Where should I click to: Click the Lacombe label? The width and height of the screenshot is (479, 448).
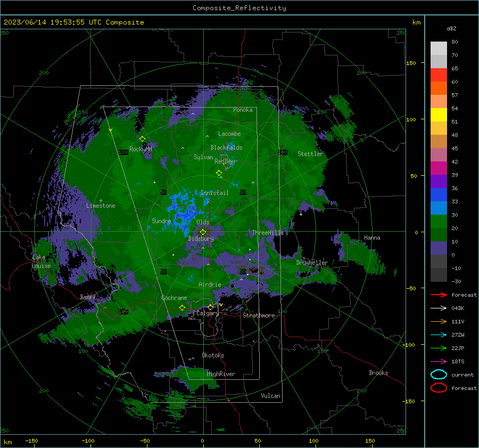tap(229, 134)
